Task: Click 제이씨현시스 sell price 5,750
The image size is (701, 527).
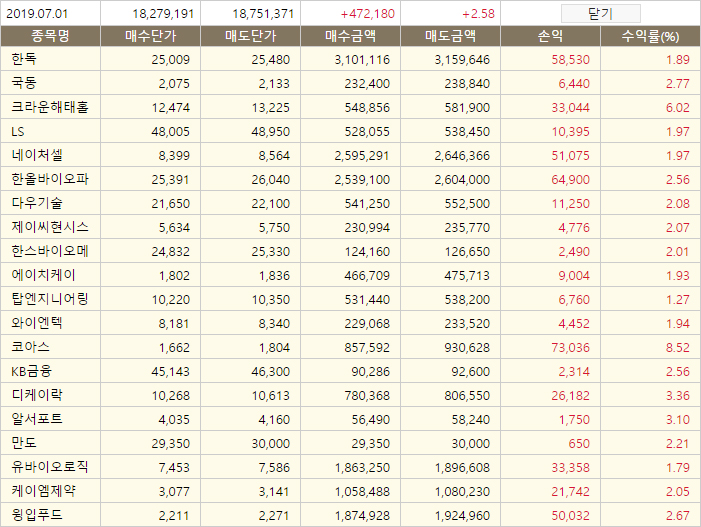Action: [x=274, y=228]
